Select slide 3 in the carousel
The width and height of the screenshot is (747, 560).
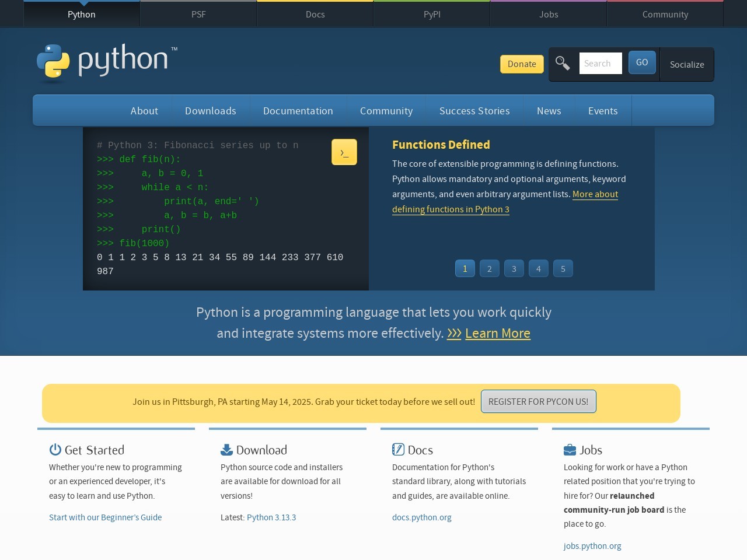514,268
